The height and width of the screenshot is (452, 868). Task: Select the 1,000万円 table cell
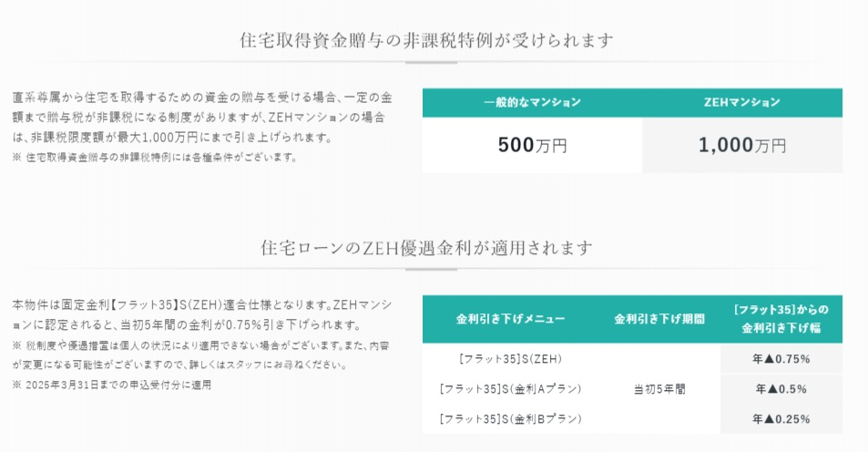(x=741, y=145)
